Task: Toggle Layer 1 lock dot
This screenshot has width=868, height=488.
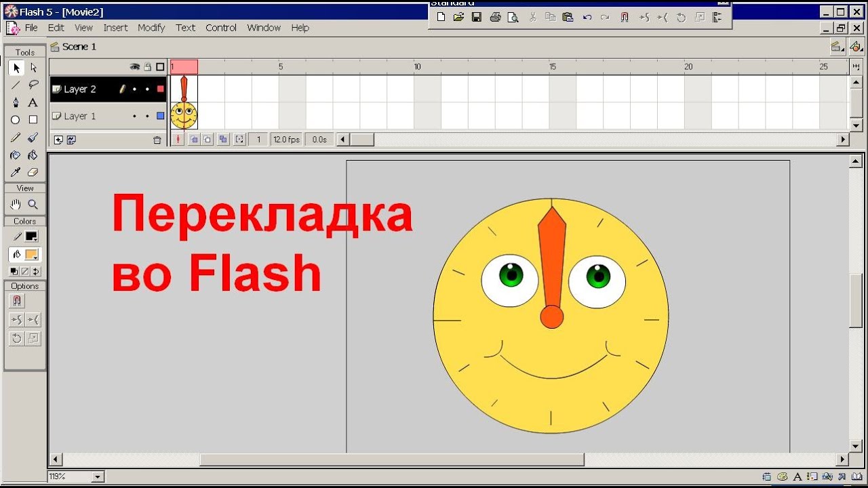Action: 147,116
